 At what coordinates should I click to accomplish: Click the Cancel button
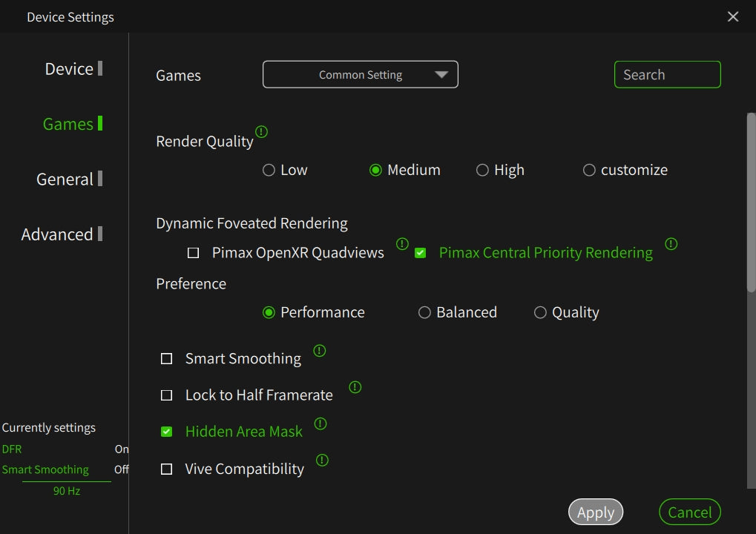689,512
